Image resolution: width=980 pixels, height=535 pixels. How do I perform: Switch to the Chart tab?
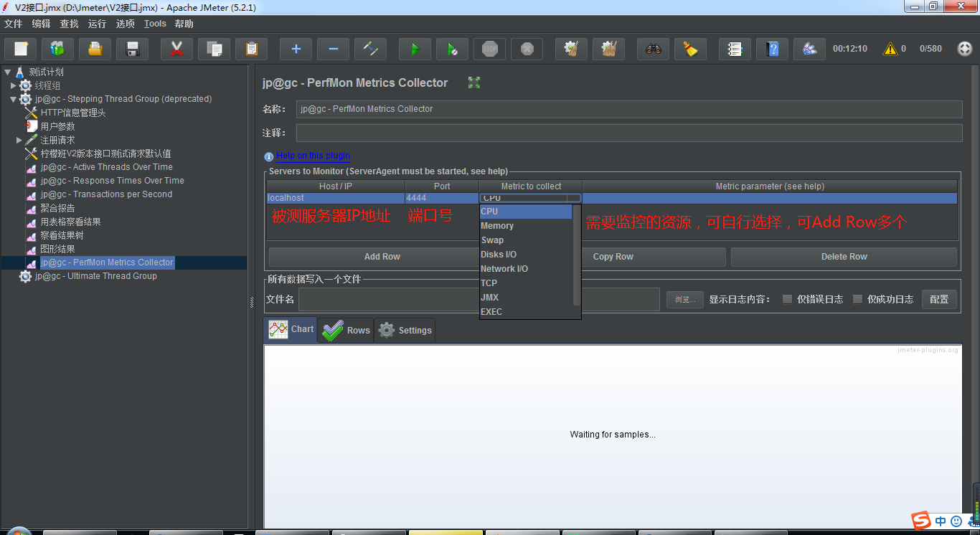pos(291,330)
